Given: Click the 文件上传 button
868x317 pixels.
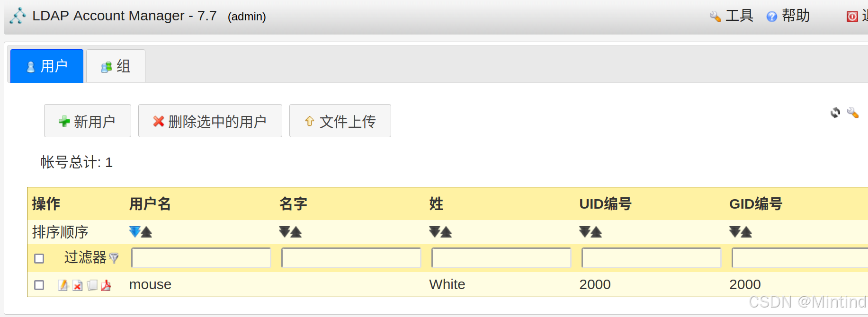Looking at the screenshot, I should coord(340,121).
